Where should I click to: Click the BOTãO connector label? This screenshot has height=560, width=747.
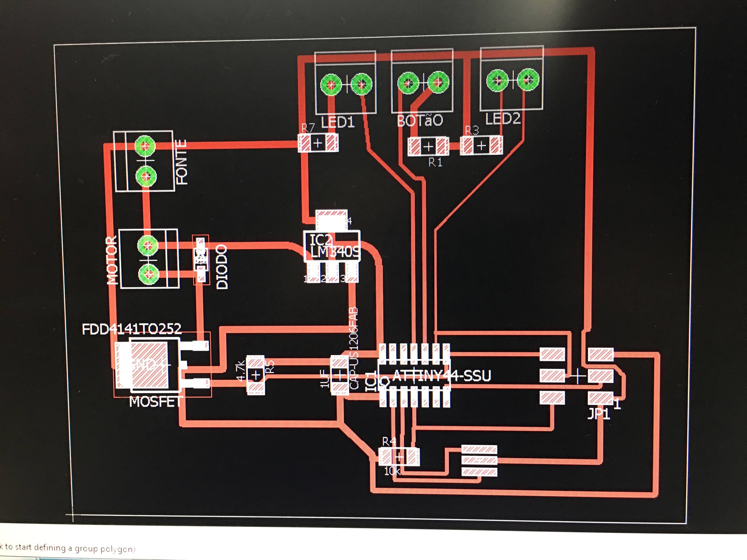pos(420,120)
